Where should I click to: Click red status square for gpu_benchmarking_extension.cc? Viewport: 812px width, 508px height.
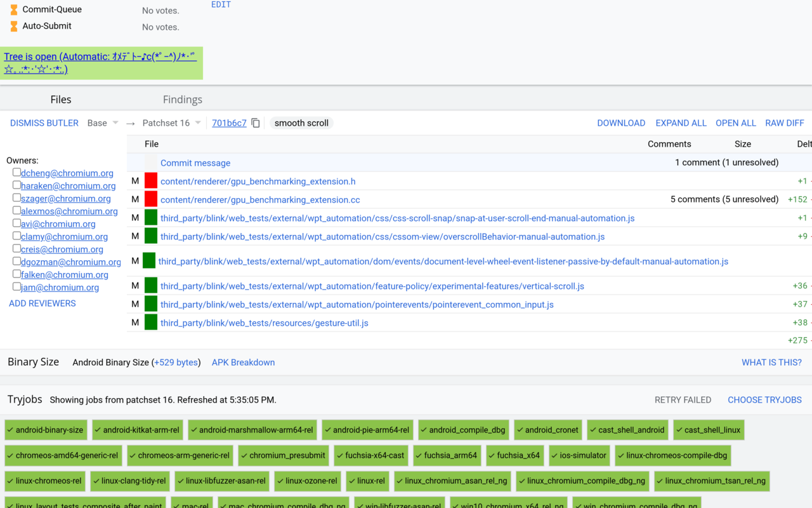pyautogui.click(x=151, y=199)
